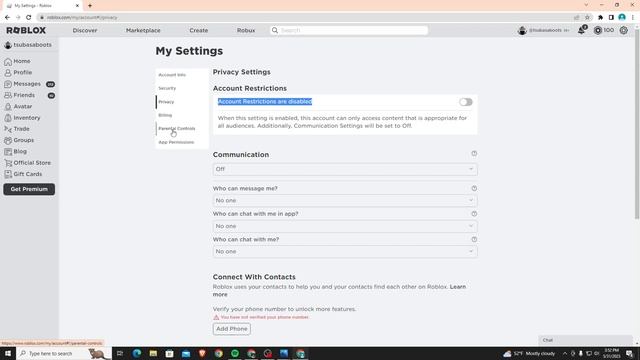Screen dimensions: 640x360
Task: Open the Who can chat with me dropdown
Action: 345,251
